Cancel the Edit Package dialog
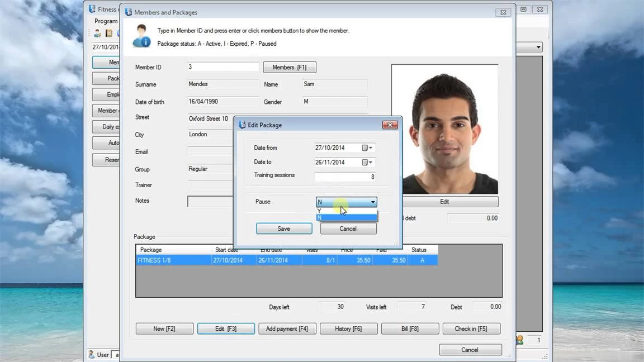The height and width of the screenshot is (362, 644). point(348,228)
